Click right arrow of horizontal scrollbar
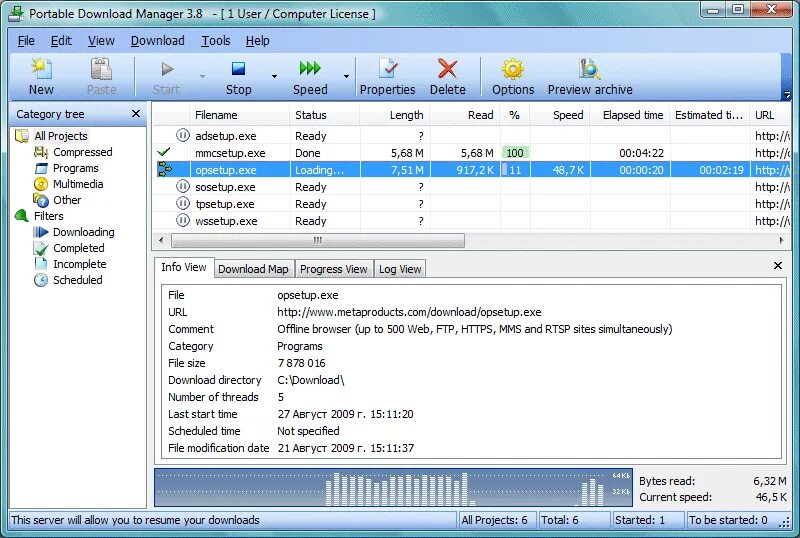Image resolution: width=800 pixels, height=538 pixels. (x=781, y=240)
